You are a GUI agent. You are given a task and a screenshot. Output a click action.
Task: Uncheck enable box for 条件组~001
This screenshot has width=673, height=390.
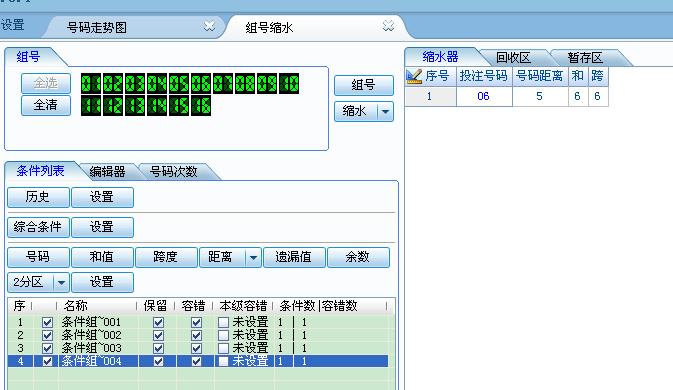click(x=47, y=322)
